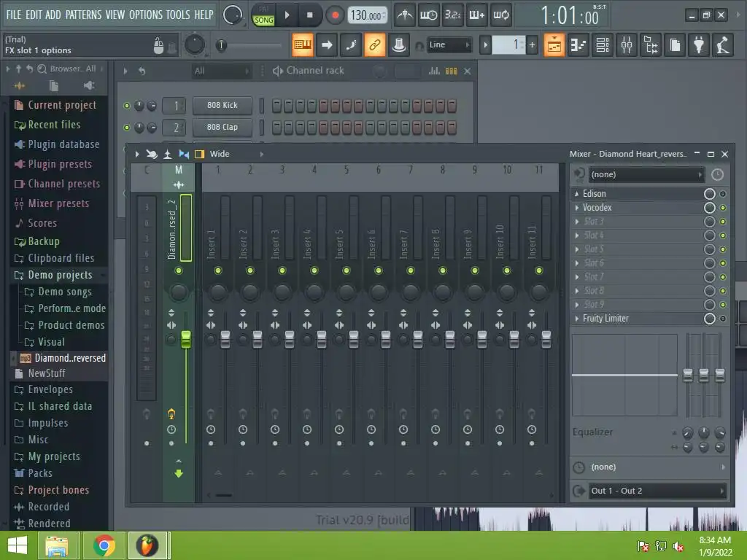Screen dimensions: 747x560
Task: Click the Stop button
Action: click(x=309, y=15)
